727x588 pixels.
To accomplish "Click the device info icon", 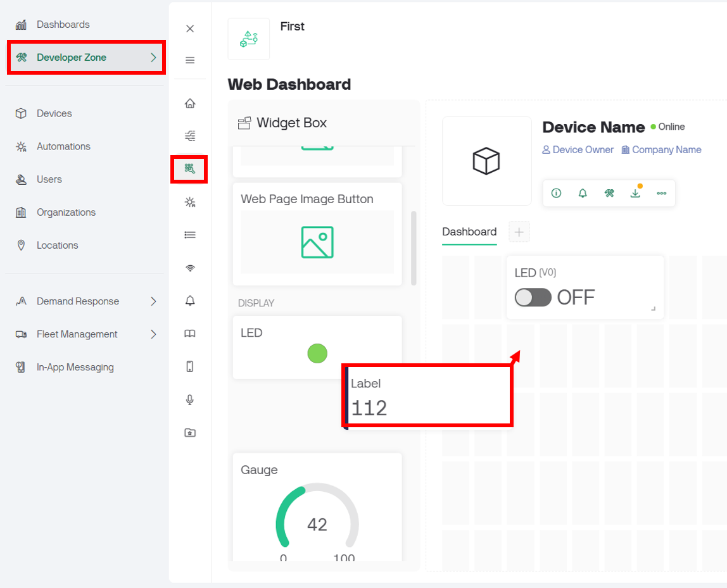I will pos(556,193).
